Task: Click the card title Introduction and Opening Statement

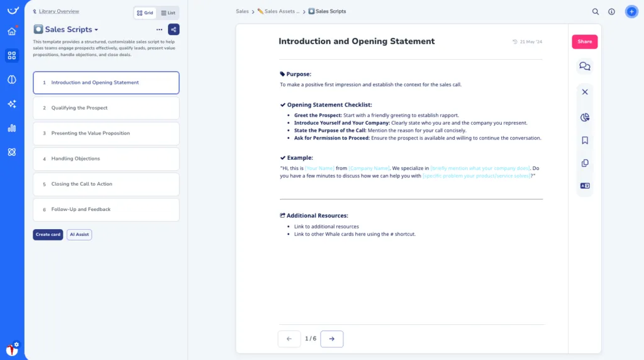Action: point(357,42)
